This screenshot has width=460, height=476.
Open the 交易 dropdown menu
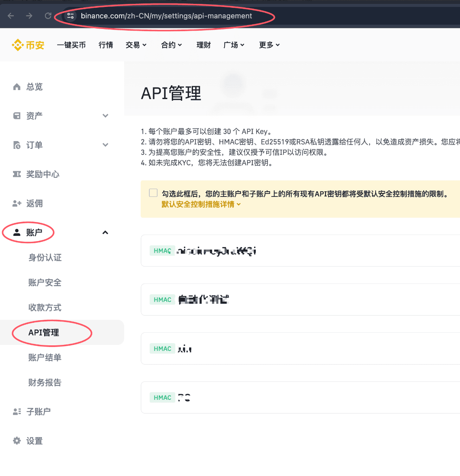[x=136, y=45]
